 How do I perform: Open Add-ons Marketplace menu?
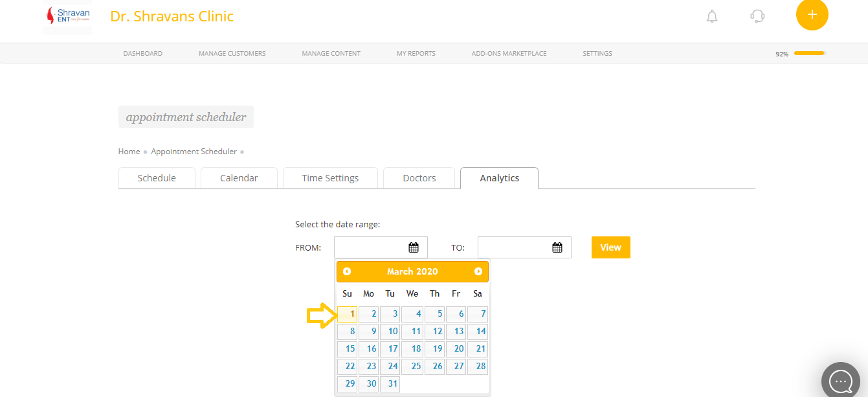click(509, 53)
